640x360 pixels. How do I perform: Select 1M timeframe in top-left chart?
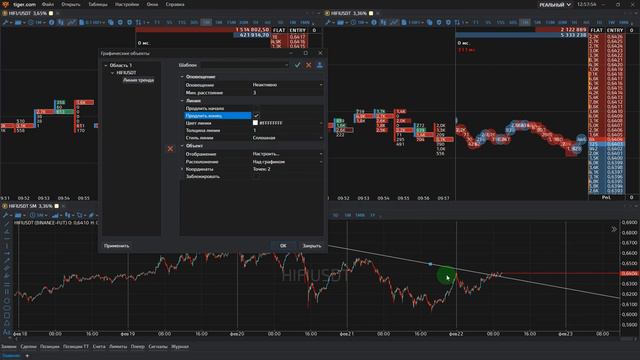tap(207, 22)
